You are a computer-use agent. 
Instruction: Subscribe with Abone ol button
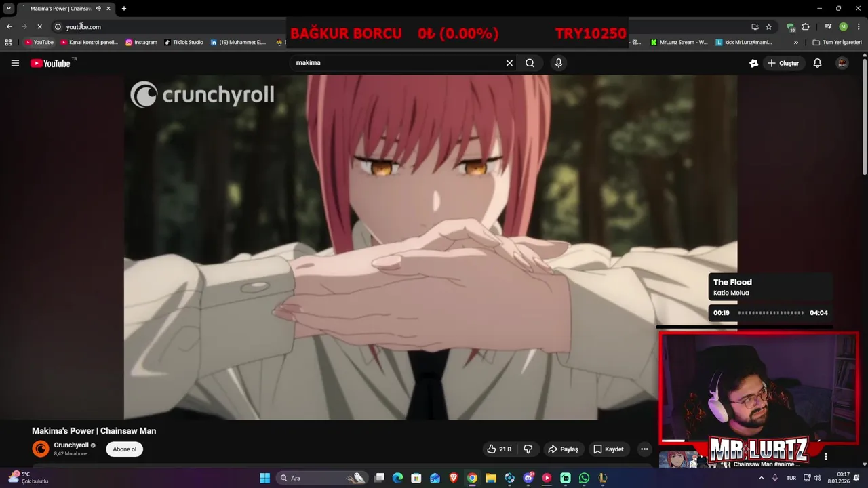(x=124, y=449)
